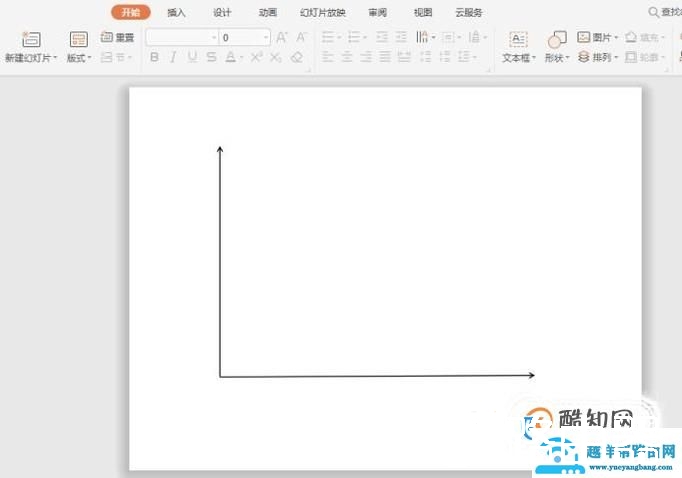The image size is (682, 478).
Task: Toggle Bold formatting
Action: coord(154,57)
